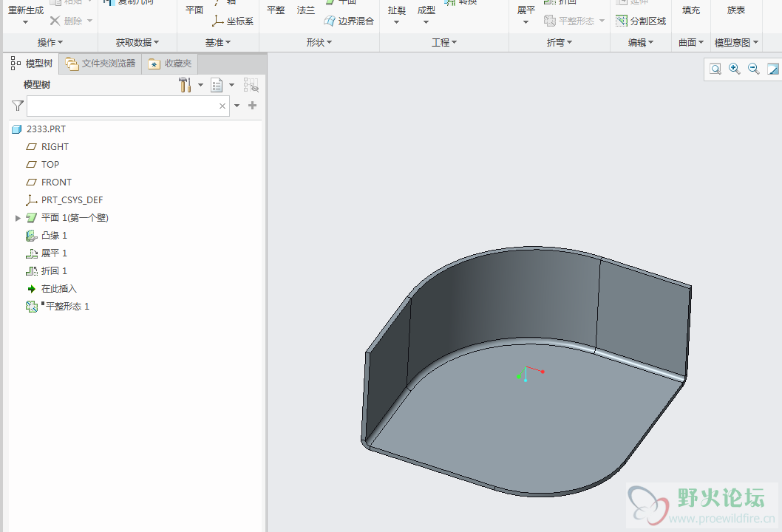Click the 删除 delete icon
The height and width of the screenshot is (532, 782).
click(x=55, y=21)
